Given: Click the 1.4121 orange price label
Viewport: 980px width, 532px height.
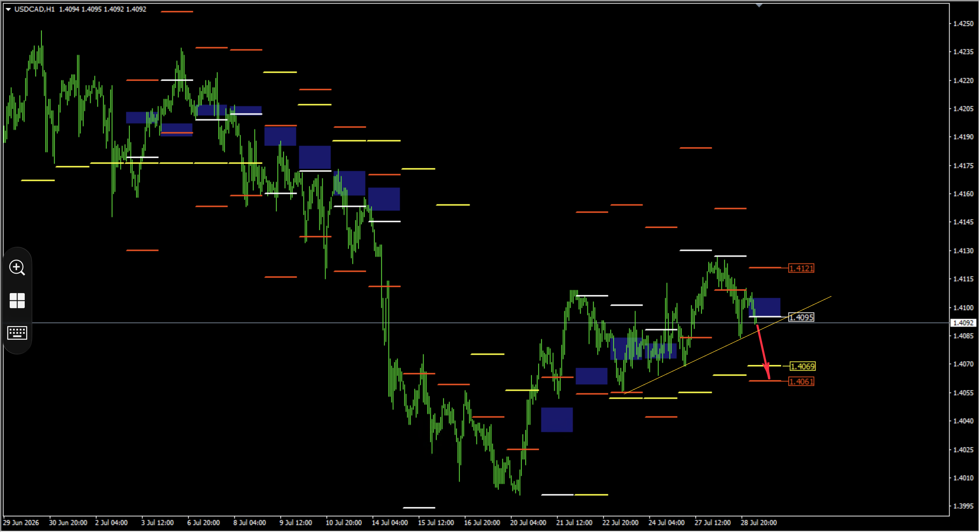Looking at the screenshot, I should point(801,268).
